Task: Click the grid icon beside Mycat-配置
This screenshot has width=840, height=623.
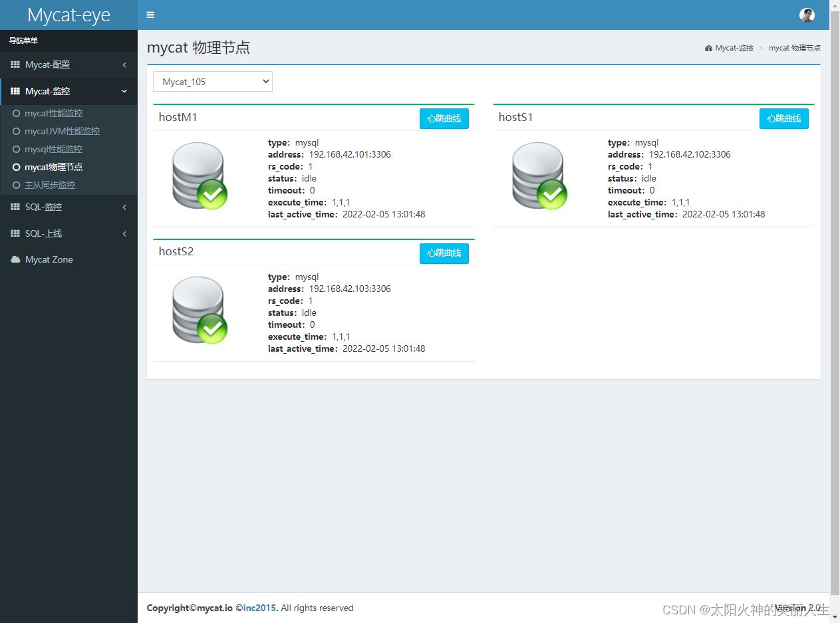Action: point(15,64)
